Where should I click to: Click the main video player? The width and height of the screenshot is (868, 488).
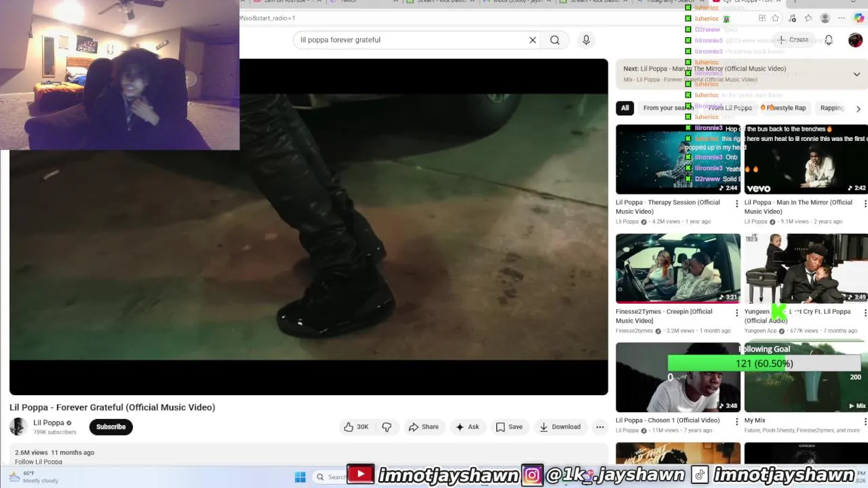pos(309,227)
